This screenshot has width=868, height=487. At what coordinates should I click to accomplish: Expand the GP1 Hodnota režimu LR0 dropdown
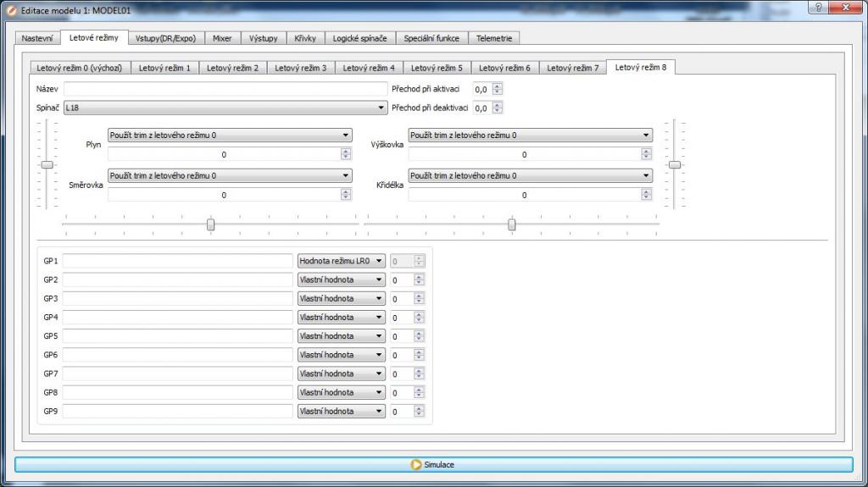pos(341,261)
